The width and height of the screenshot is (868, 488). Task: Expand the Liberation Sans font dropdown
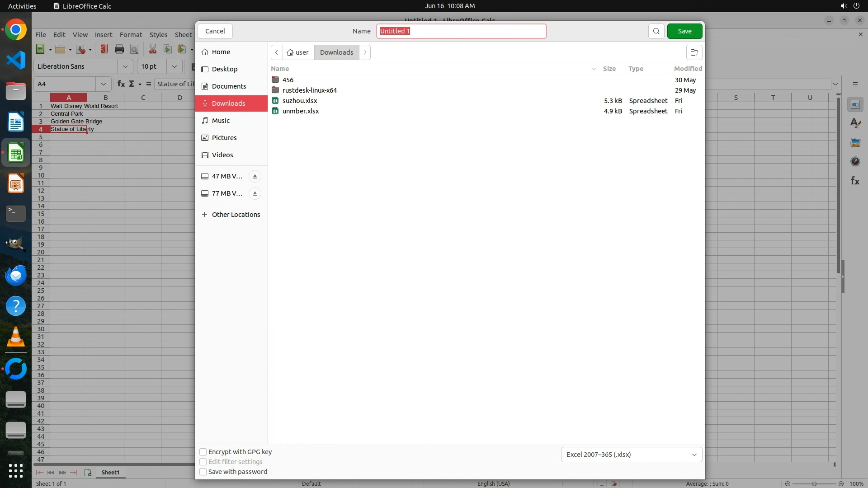125,66
